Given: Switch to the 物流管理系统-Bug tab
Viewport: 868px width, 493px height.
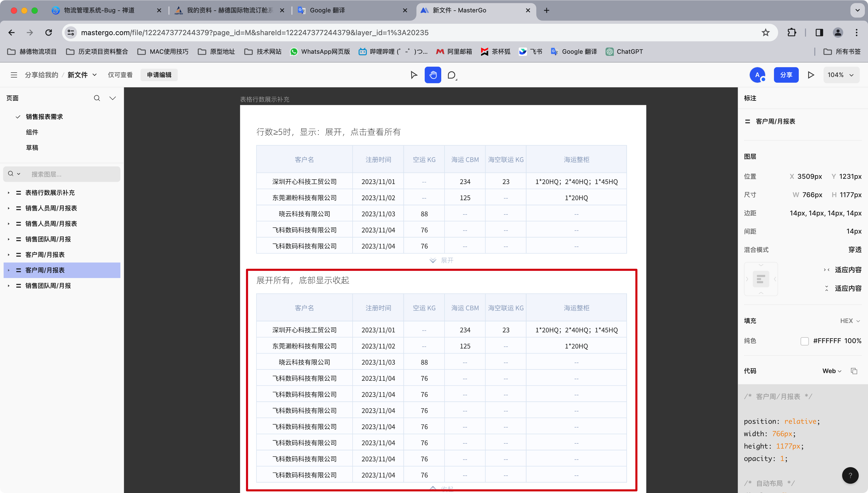Looking at the screenshot, I should tap(99, 10).
